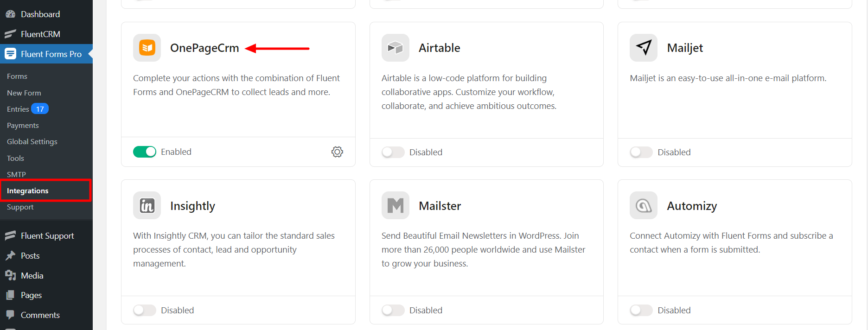Enable the Airtable integration toggle
Viewport: 868px width, 330px height.
(x=393, y=152)
